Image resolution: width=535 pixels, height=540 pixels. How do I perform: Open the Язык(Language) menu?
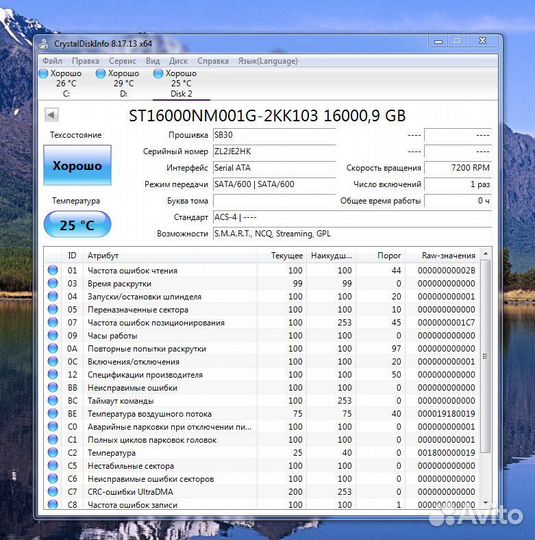pyautogui.click(x=268, y=61)
